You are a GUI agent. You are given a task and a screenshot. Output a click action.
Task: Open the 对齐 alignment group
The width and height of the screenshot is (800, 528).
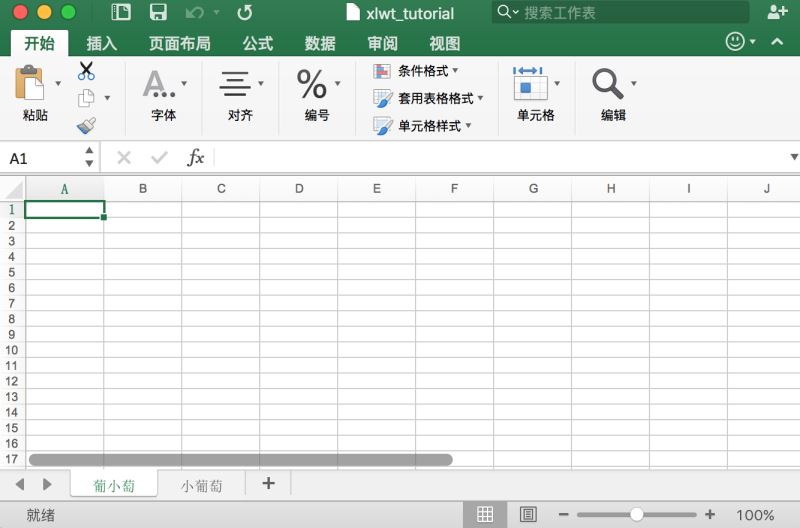click(240, 95)
